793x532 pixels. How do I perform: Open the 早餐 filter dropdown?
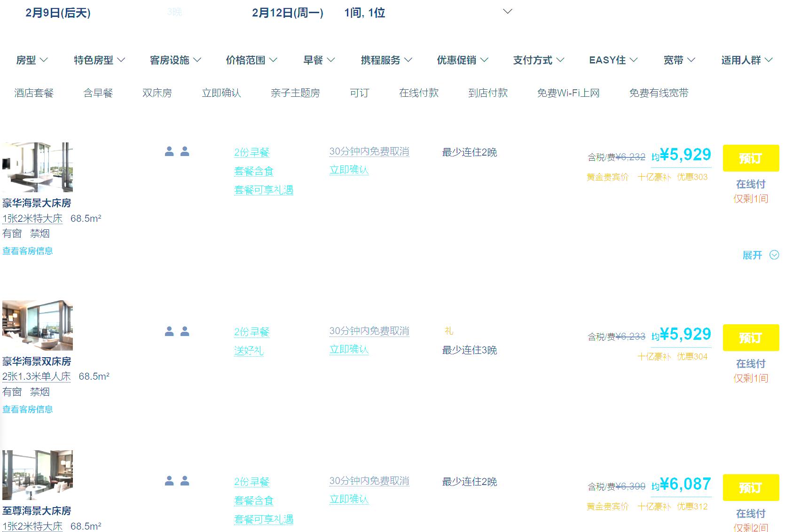319,60
